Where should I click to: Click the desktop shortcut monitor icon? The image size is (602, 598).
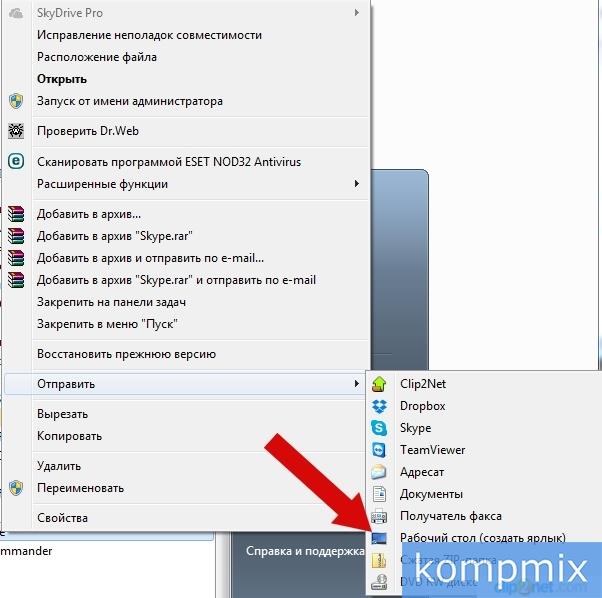(379, 539)
